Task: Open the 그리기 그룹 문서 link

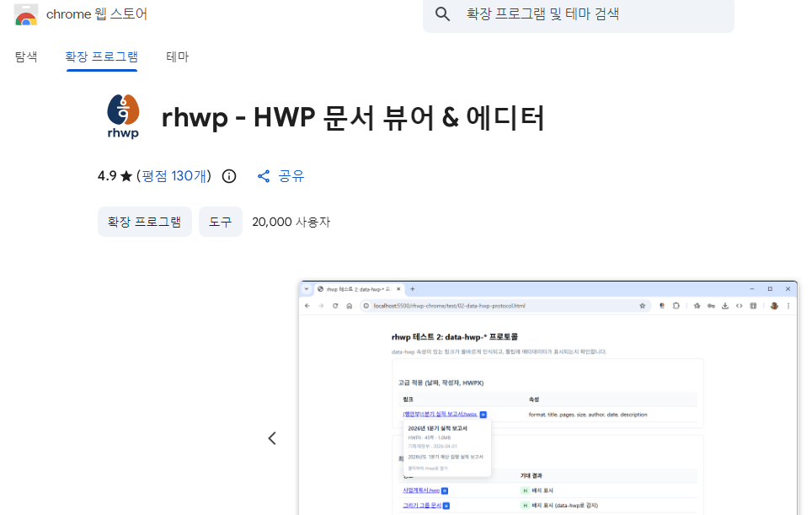Action: coord(422,505)
